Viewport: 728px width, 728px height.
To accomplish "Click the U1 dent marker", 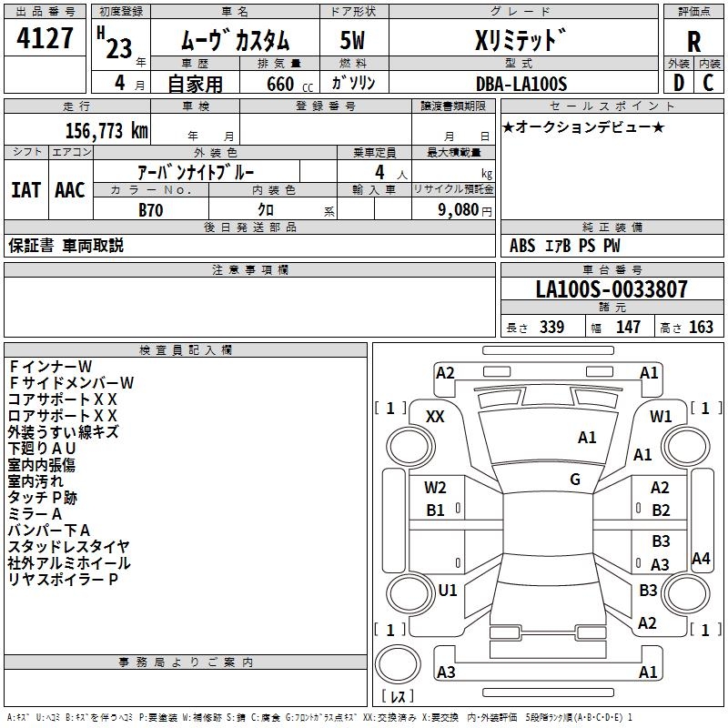I will pos(447,591).
